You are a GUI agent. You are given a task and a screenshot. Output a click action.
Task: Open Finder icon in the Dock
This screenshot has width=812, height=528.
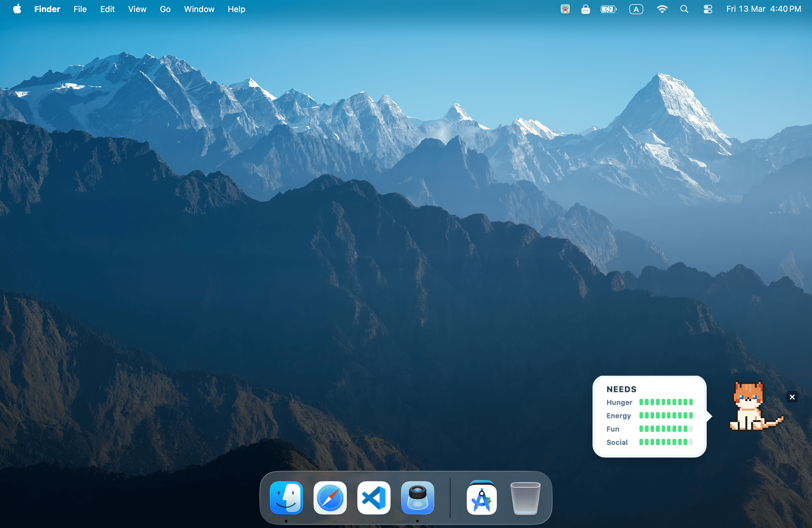pyautogui.click(x=286, y=497)
